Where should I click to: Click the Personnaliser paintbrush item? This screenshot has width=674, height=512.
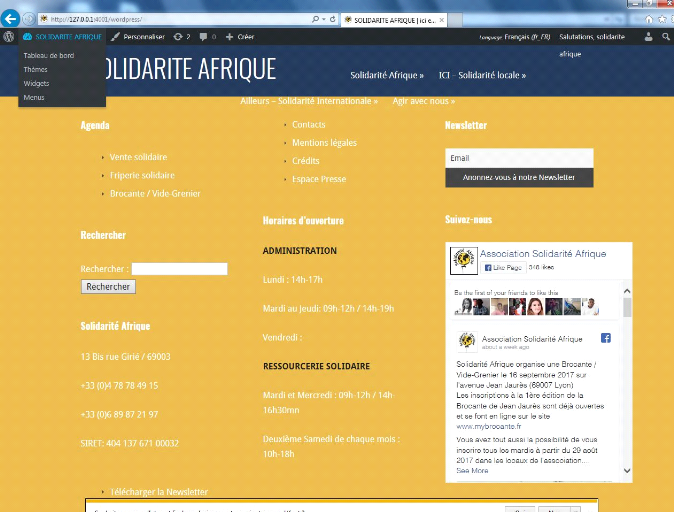[x=137, y=37]
